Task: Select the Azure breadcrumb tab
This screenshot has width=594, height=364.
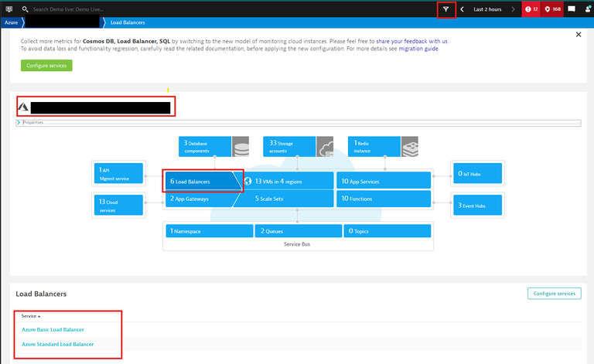Action: [11, 23]
